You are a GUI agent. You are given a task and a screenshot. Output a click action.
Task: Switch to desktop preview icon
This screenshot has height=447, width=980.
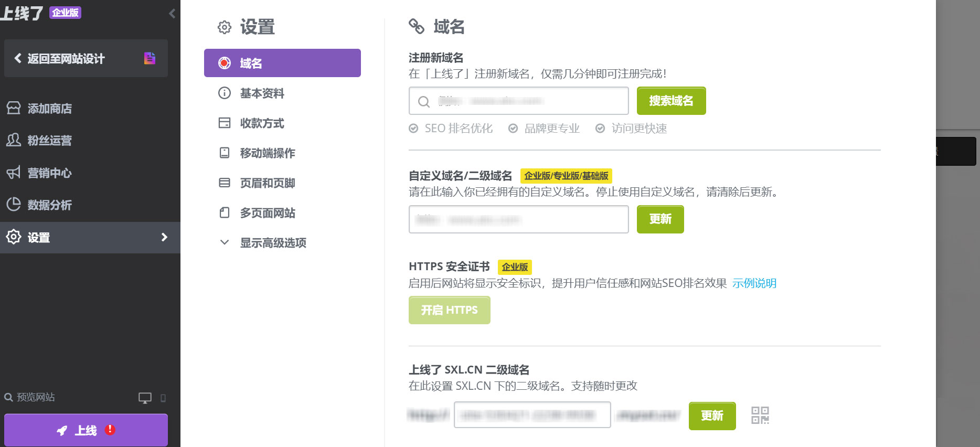[145, 398]
